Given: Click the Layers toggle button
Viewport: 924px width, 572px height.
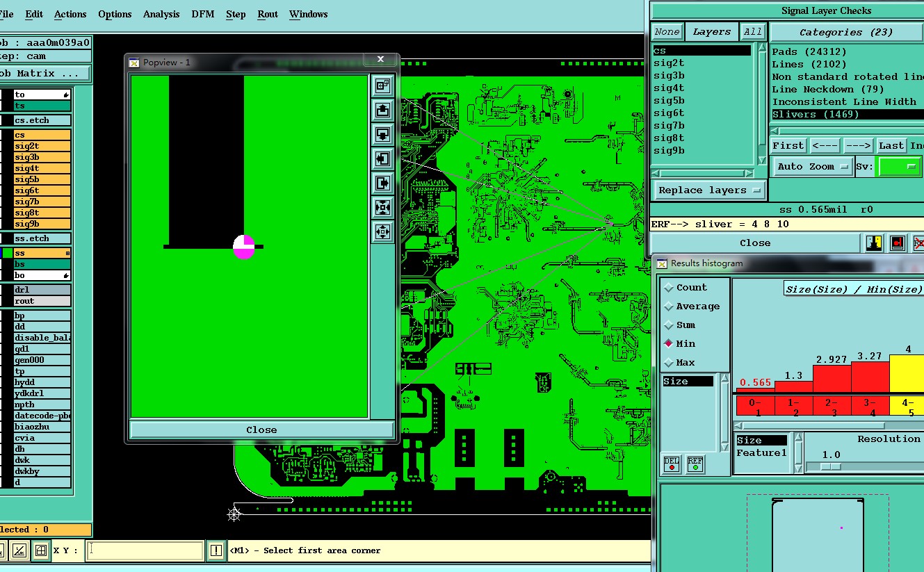Looking at the screenshot, I should [x=711, y=32].
